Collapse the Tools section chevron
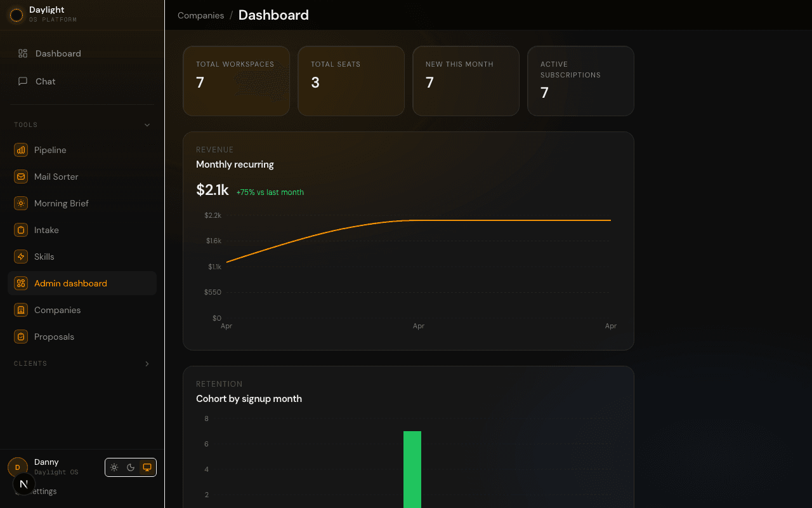 click(147, 125)
